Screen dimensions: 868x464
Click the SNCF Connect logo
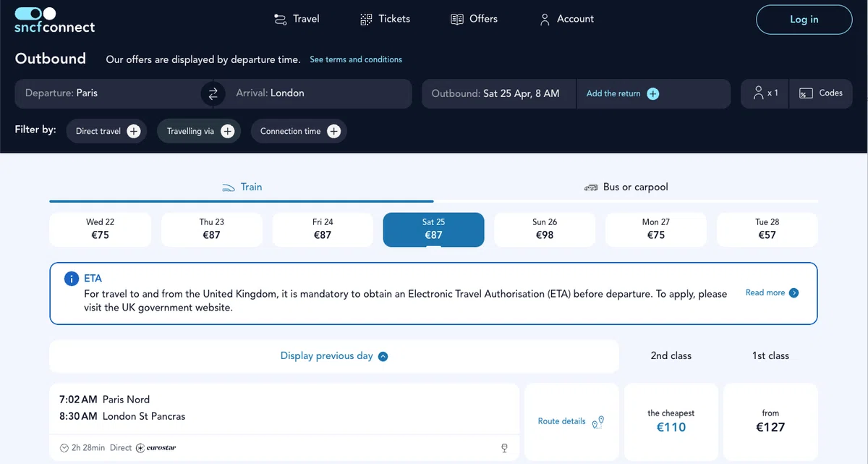coord(55,20)
